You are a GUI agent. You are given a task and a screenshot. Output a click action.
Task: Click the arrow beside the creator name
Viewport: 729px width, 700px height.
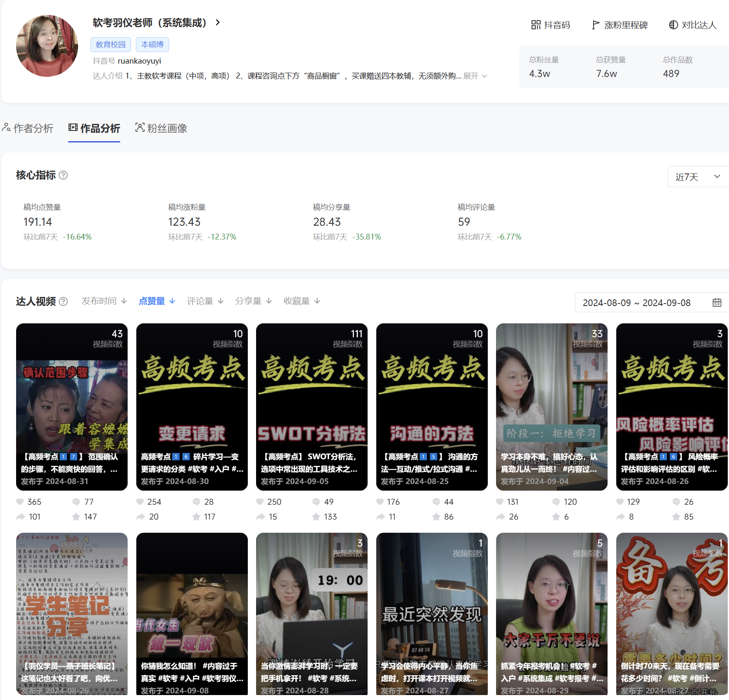pyautogui.click(x=218, y=23)
